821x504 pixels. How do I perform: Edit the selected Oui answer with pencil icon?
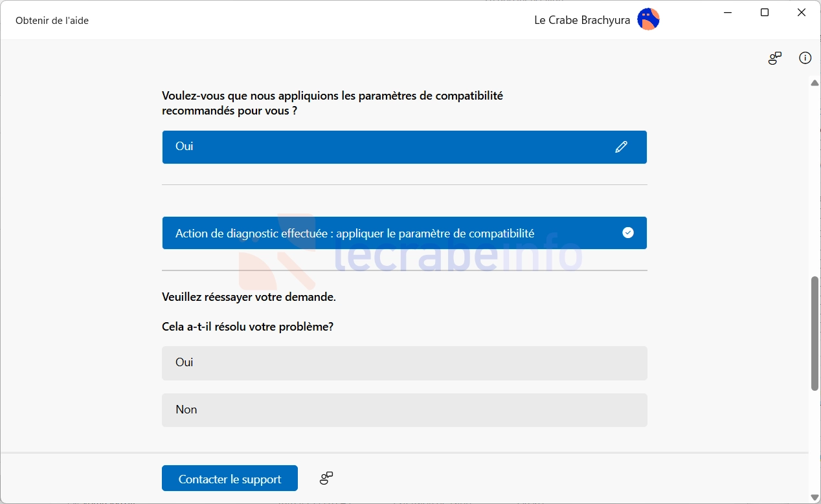[x=622, y=147]
